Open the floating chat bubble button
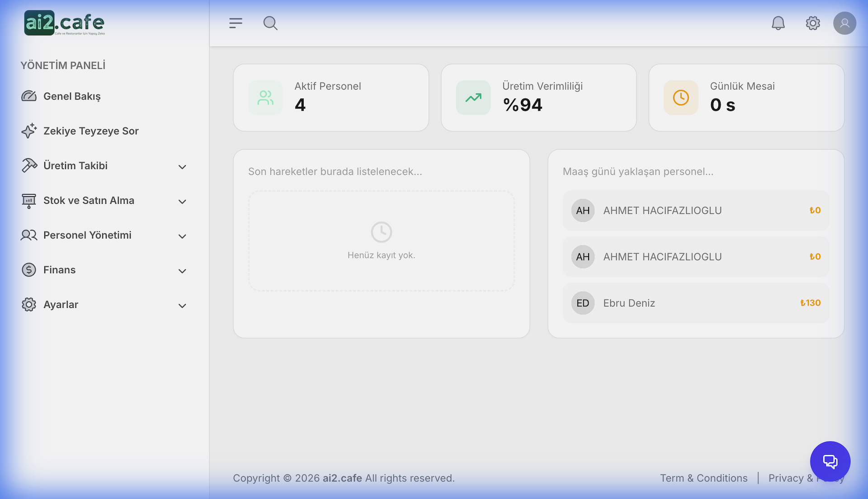The image size is (868, 499). tap(830, 461)
